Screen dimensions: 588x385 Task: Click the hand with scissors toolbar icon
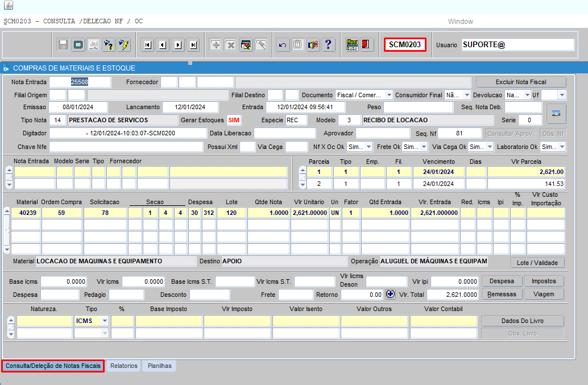coord(313,45)
